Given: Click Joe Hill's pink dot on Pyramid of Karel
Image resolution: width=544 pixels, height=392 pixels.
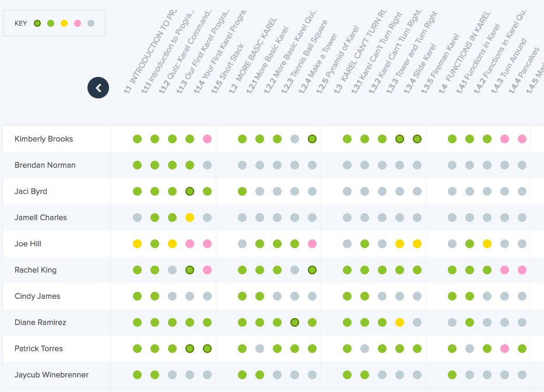Looking at the screenshot, I should point(312,243).
